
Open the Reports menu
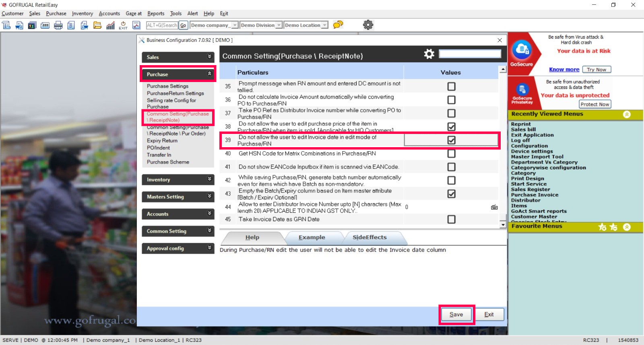tap(156, 14)
